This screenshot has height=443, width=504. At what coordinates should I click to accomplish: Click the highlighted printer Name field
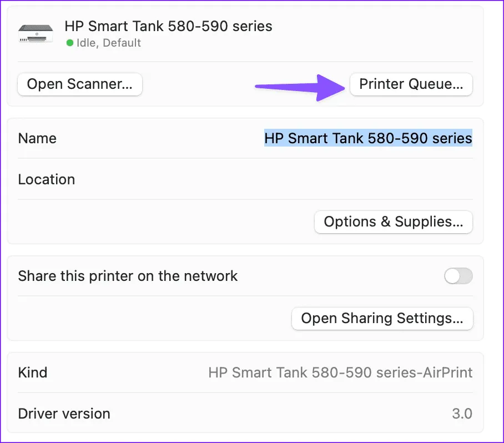(368, 138)
